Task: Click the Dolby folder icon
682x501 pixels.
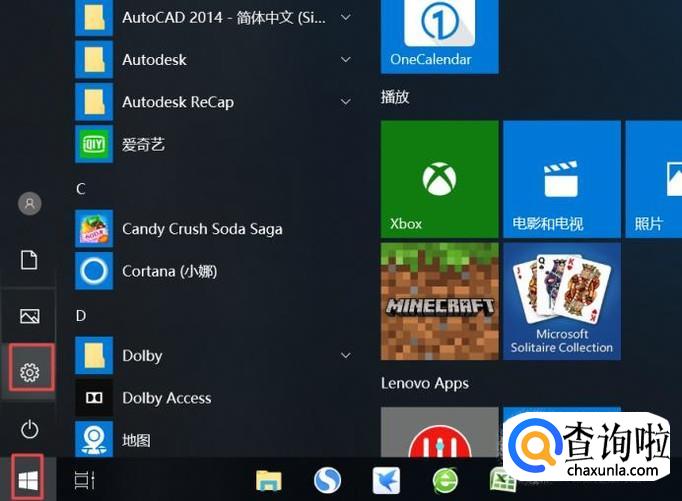Action: point(94,355)
